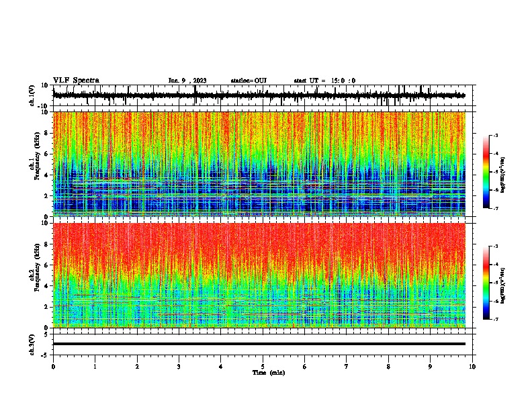Select the "start UT = 15:0 :0" label

(324, 81)
